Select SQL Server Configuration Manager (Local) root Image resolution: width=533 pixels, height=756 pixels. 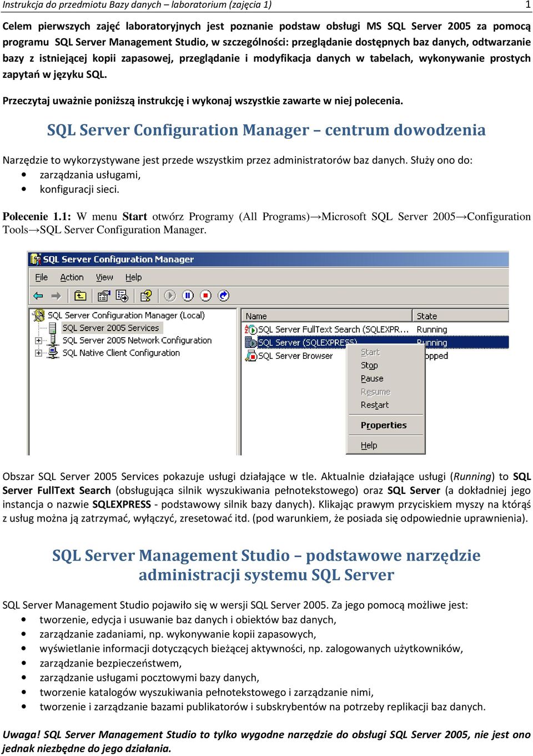coord(126,315)
